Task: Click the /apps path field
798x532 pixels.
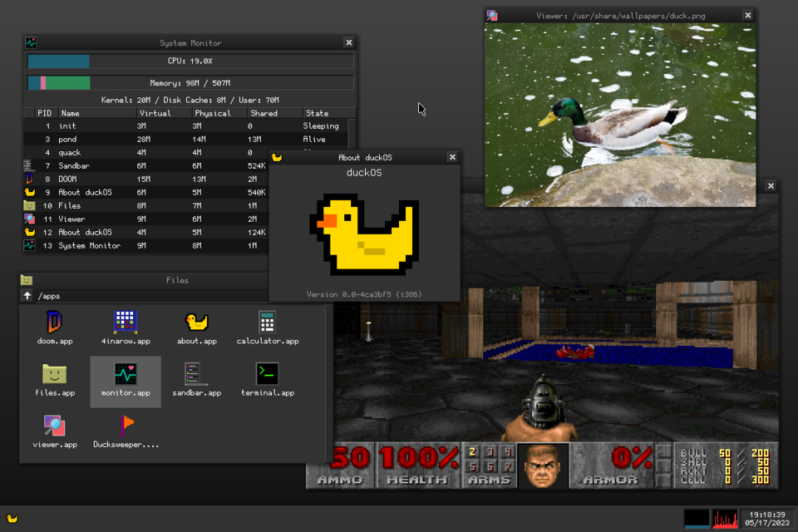Action: pos(151,296)
